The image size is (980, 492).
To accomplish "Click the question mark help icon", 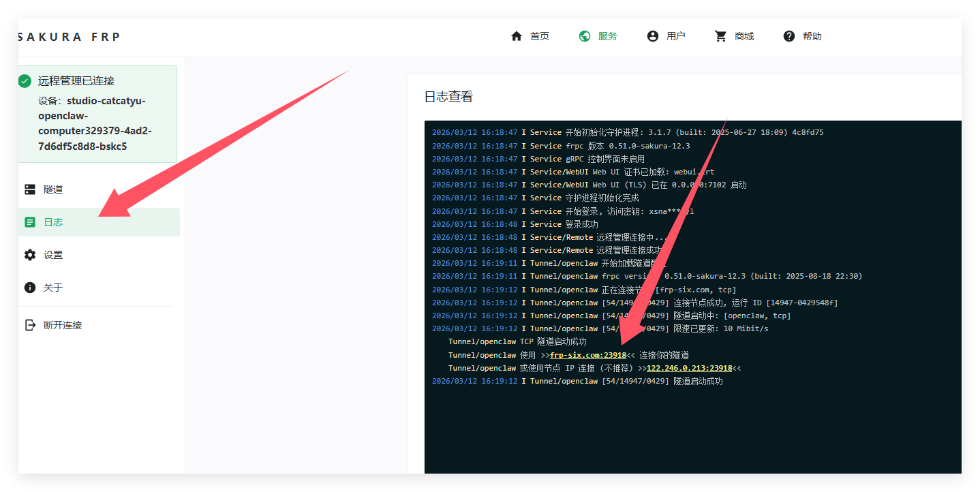I will [789, 36].
